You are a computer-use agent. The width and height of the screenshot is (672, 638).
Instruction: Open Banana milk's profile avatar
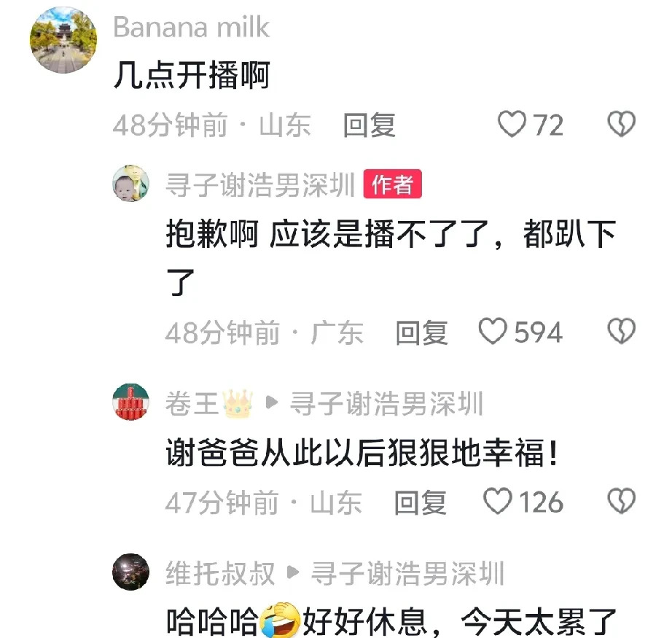[63, 39]
